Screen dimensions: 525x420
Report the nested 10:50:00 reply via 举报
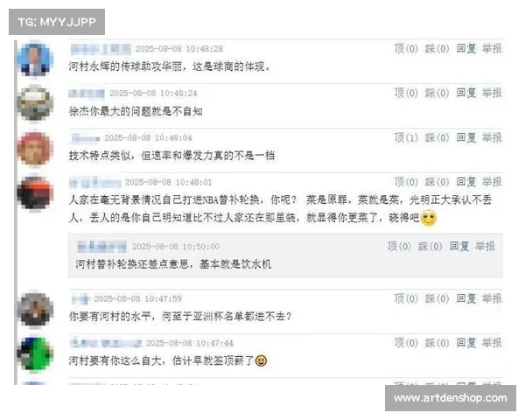(x=485, y=246)
